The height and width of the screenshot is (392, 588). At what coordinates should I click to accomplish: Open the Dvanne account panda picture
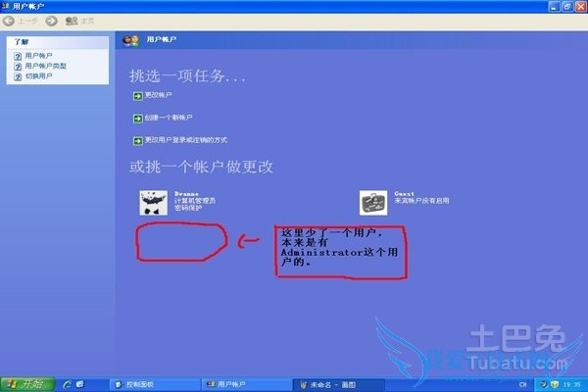click(x=154, y=203)
